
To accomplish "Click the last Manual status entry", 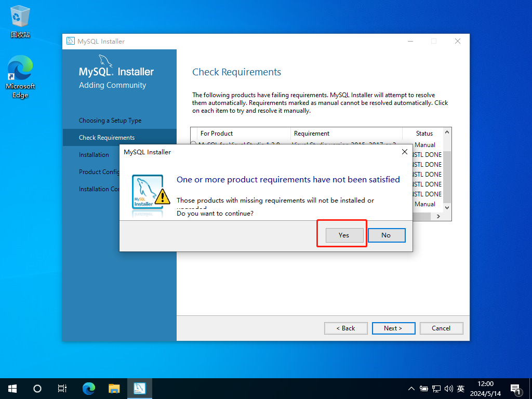I will pos(425,204).
